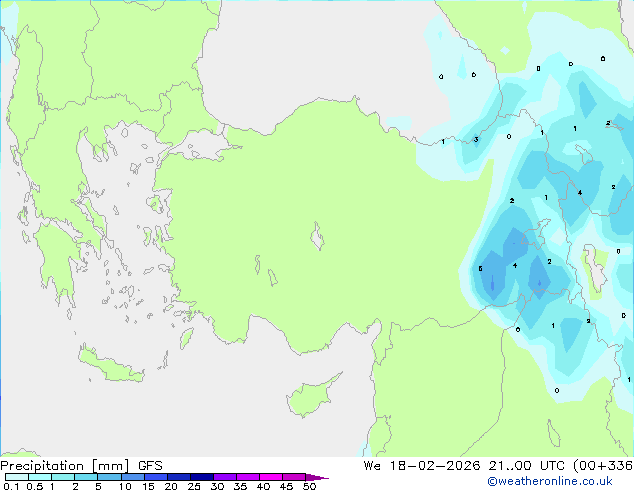634x490 pixels.
Task: Click the 40 mm magenta legend swatch
Action: pyautogui.click(x=271, y=477)
